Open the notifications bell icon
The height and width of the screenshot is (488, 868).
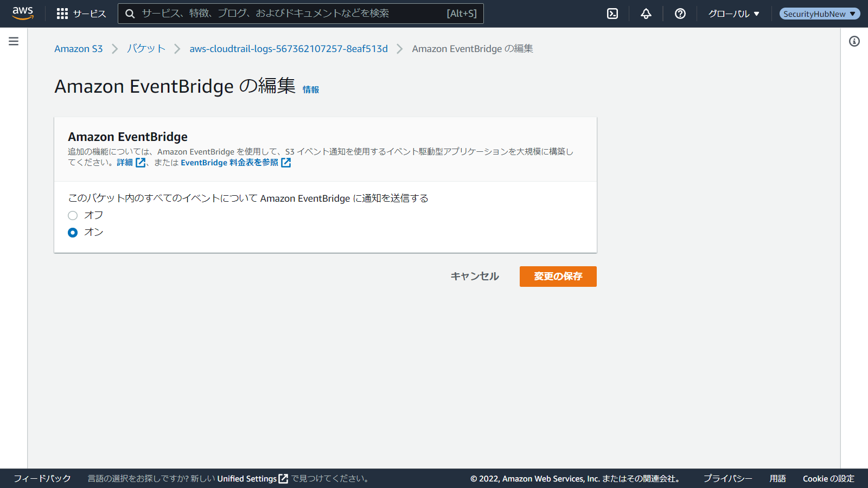[x=646, y=14]
